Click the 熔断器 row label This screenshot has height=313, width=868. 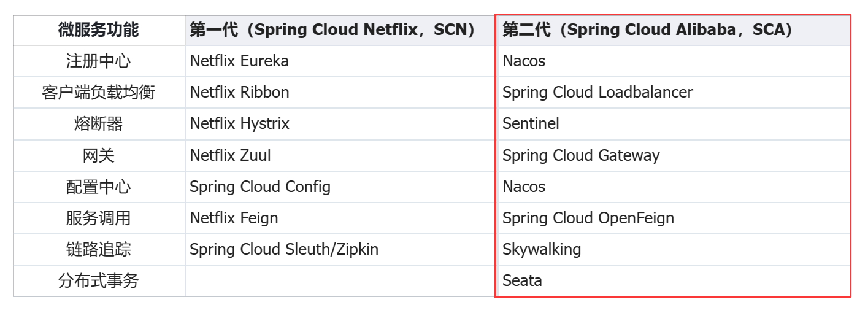coord(99,124)
